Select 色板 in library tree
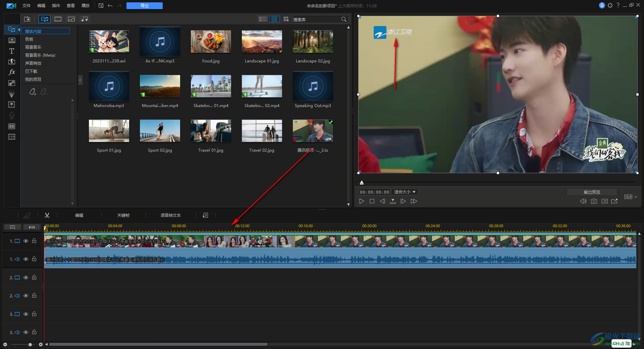Viewport: 644px width, 349px height. click(29, 39)
